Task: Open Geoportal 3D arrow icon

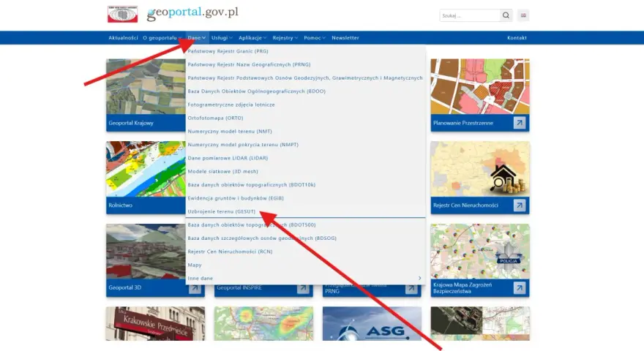Action: (195, 288)
